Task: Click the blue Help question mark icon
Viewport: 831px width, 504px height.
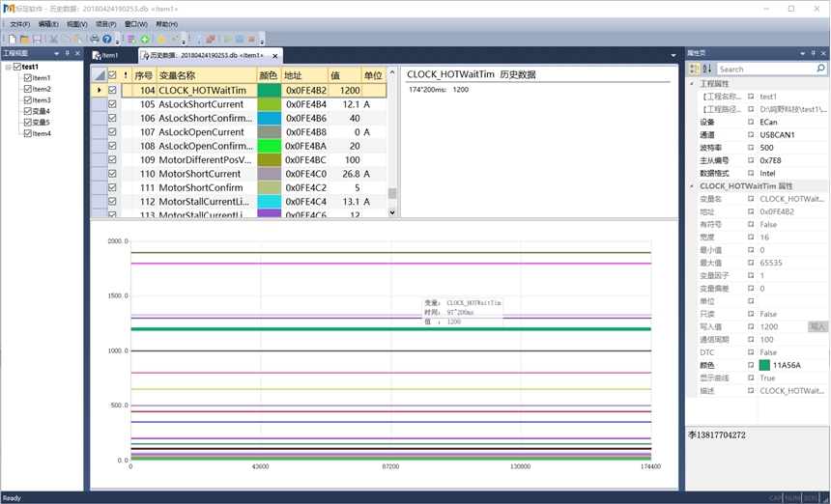Action: tap(107, 39)
